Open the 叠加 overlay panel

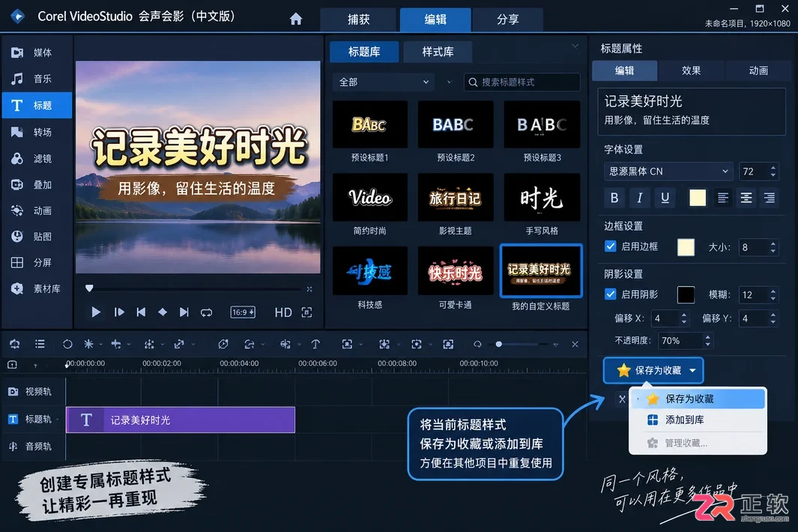[37, 185]
